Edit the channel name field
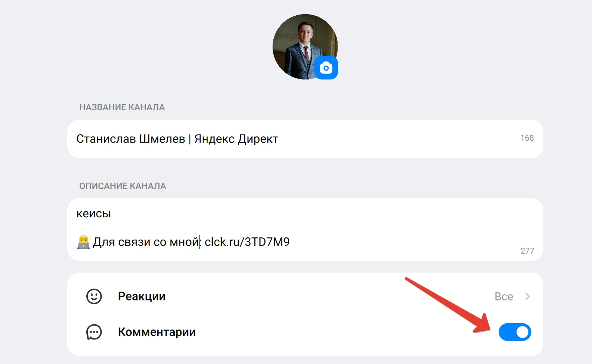 coord(305,139)
